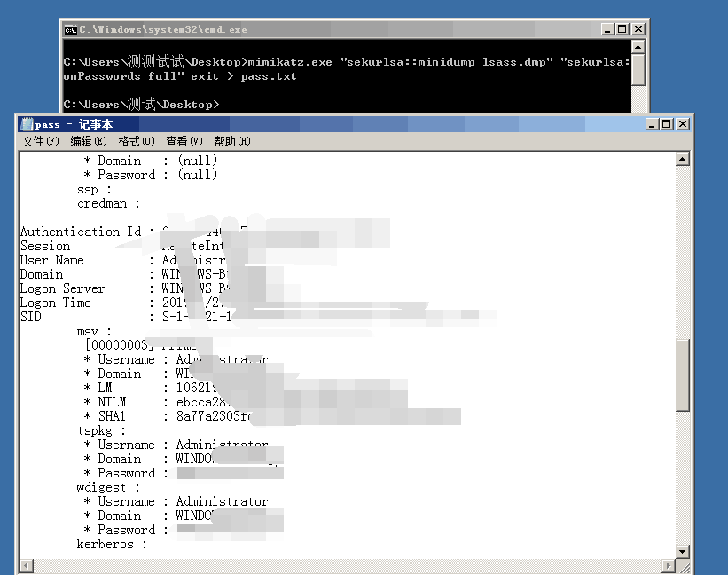Click the 'User Name' label text
Viewport: 728px width, 575px height.
click(51, 260)
